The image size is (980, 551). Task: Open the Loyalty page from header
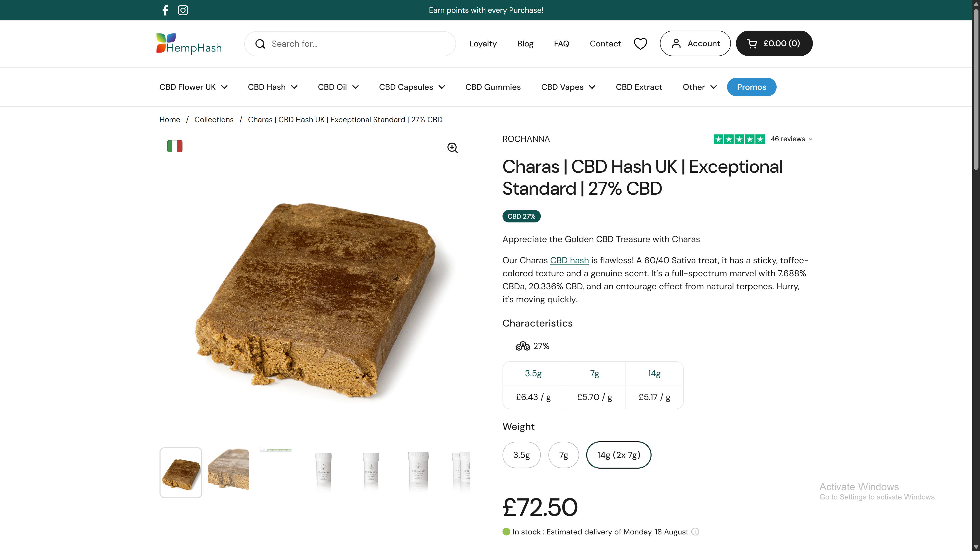click(483, 44)
